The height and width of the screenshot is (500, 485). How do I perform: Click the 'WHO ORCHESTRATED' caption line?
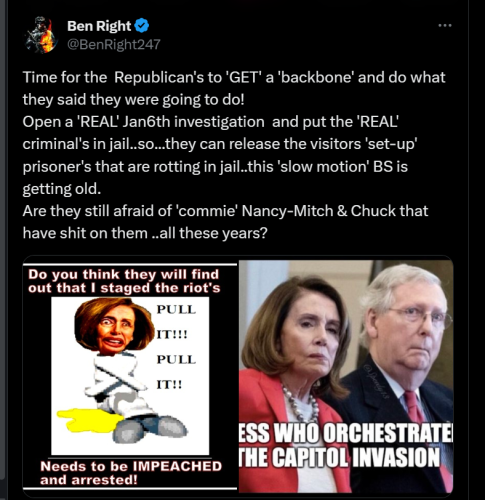coord(346,433)
